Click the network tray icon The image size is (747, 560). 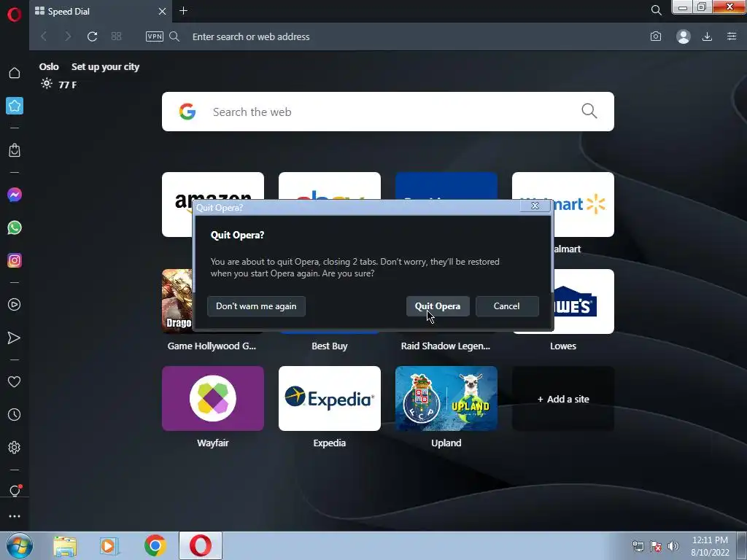[638, 546]
